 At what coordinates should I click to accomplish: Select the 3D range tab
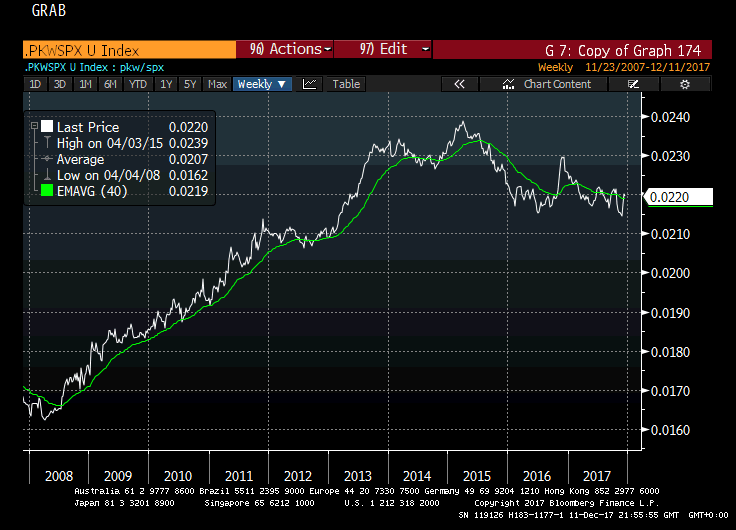(60, 84)
